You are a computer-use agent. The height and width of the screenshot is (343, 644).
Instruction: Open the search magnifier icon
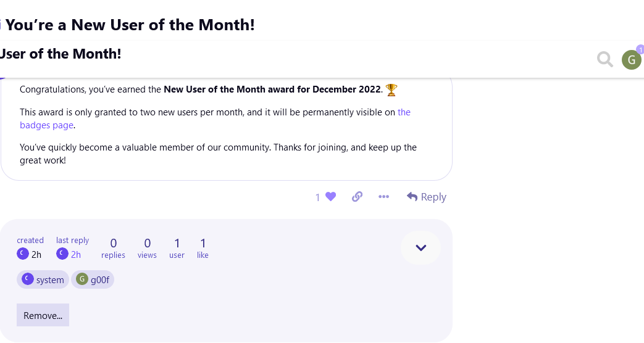pos(604,59)
